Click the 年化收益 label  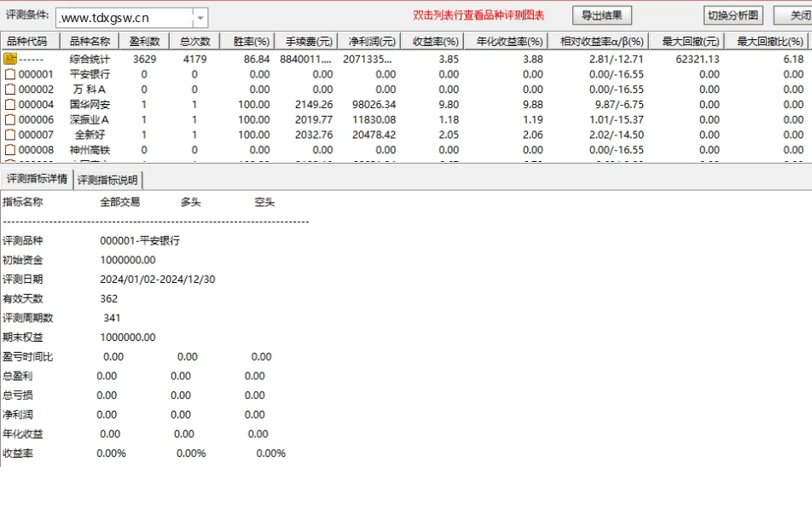(x=23, y=434)
